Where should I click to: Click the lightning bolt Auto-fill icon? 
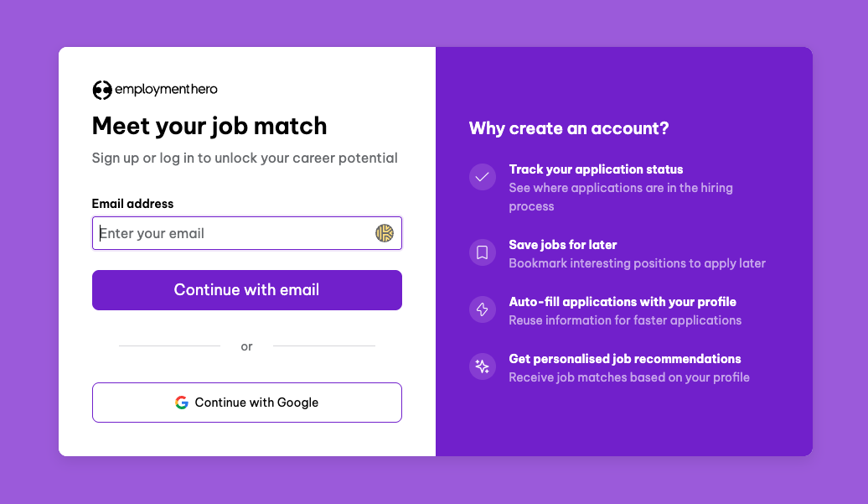coord(483,309)
